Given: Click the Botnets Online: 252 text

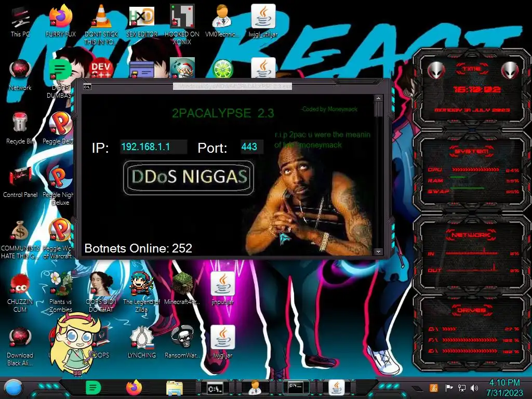Looking at the screenshot, I should point(138,248).
